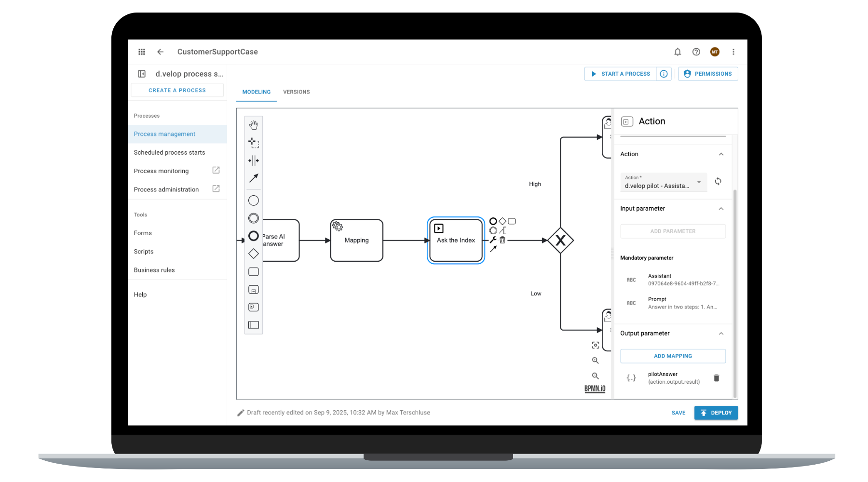This screenshot has height=482, width=868.
Task: Open notifications bell
Action: 678,52
